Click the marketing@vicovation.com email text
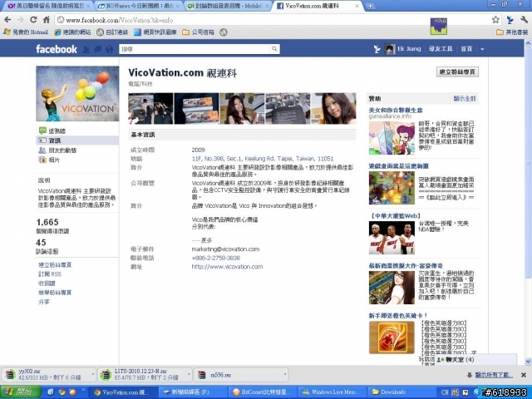This screenshot has height=399, width=532. tap(225, 249)
